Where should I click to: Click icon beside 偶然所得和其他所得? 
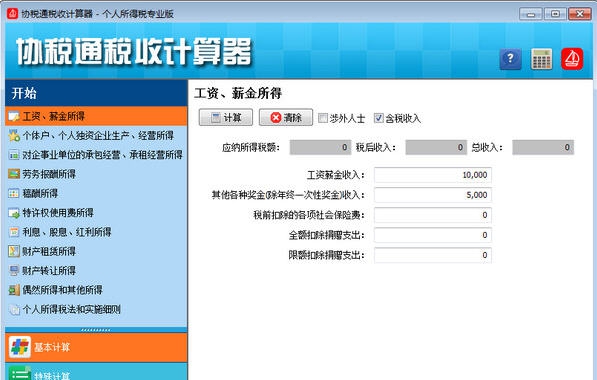point(14,290)
